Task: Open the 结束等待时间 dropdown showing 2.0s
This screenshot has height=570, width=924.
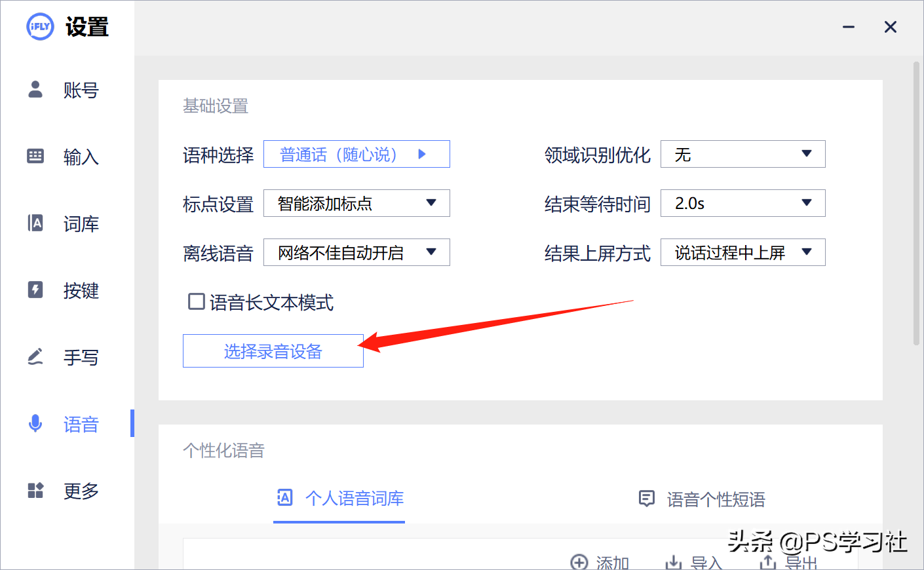Action: 742,203
